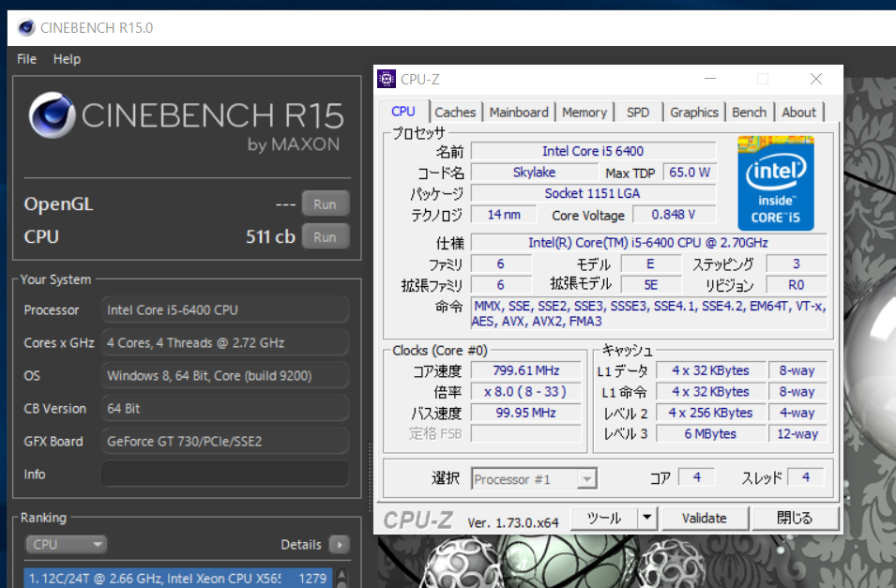The image size is (896, 588).
Task: Click the name field Intel Core i5 6400
Action: (x=593, y=151)
